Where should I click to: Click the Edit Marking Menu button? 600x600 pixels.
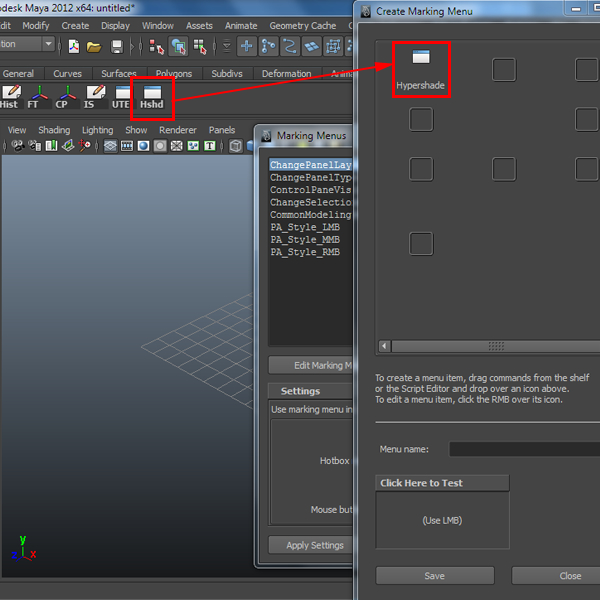coord(311,365)
